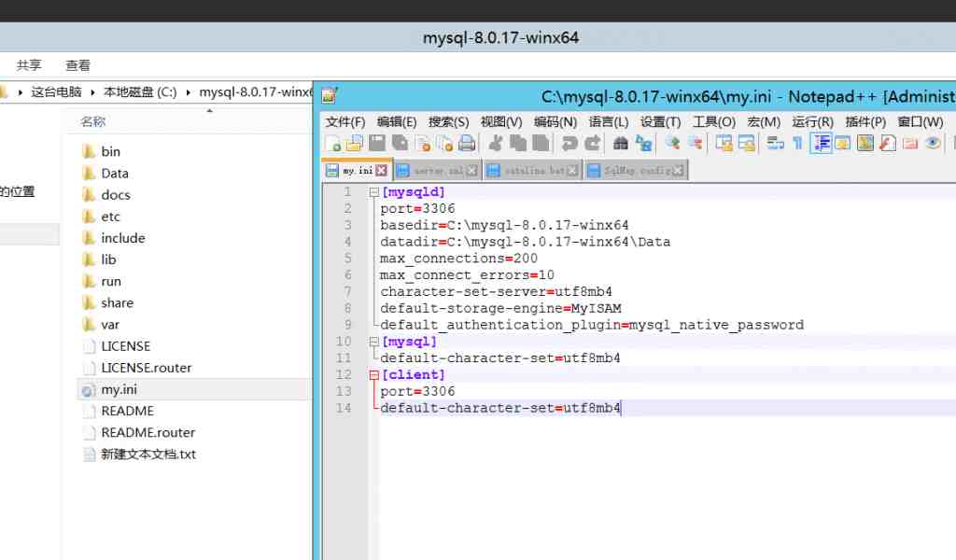Click the Close All documents toolbar icon
956x560 pixels.
[445, 143]
